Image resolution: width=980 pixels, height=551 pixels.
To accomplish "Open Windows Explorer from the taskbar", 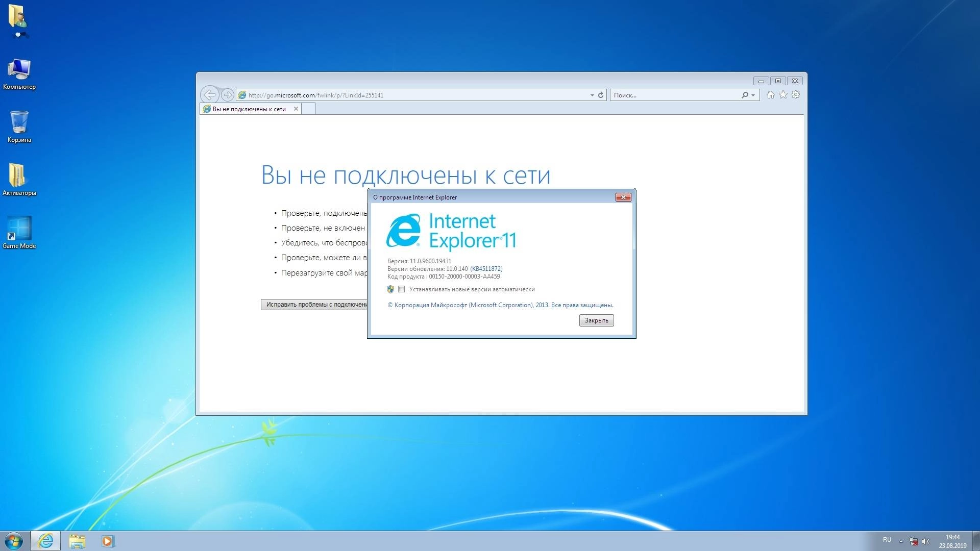I will click(77, 541).
